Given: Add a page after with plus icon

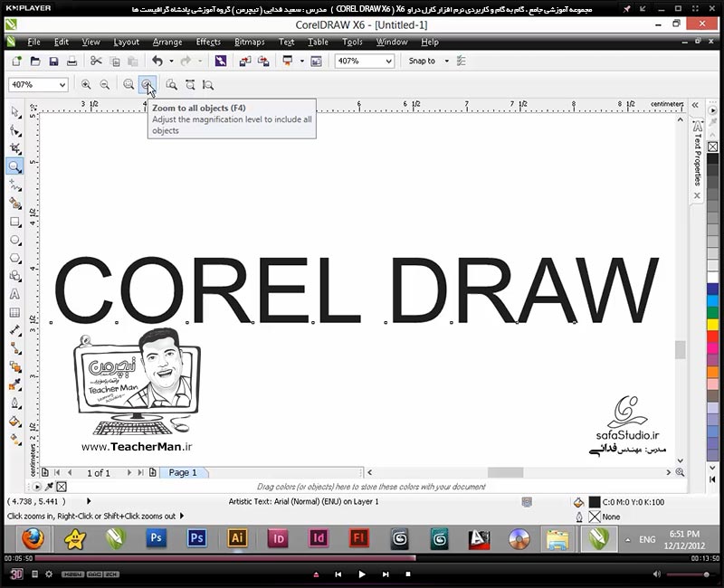Looking at the screenshot, I should [x=152, y=472].
